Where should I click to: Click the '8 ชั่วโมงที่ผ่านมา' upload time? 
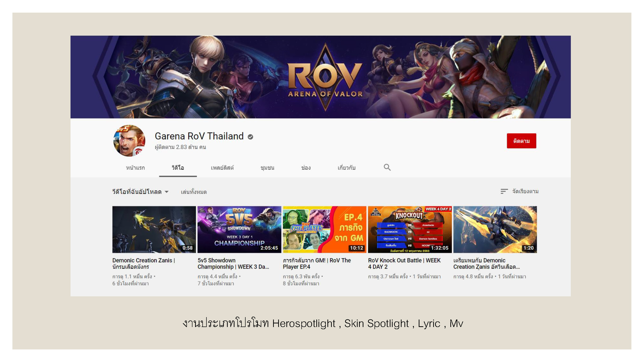pyautogui.click(x=301, y=284)
